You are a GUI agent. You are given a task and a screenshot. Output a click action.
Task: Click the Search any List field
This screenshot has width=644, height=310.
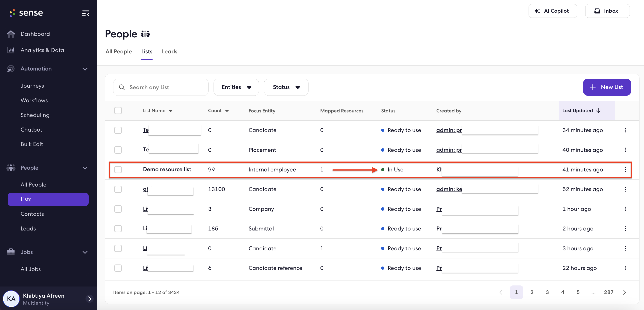(161, 87)
